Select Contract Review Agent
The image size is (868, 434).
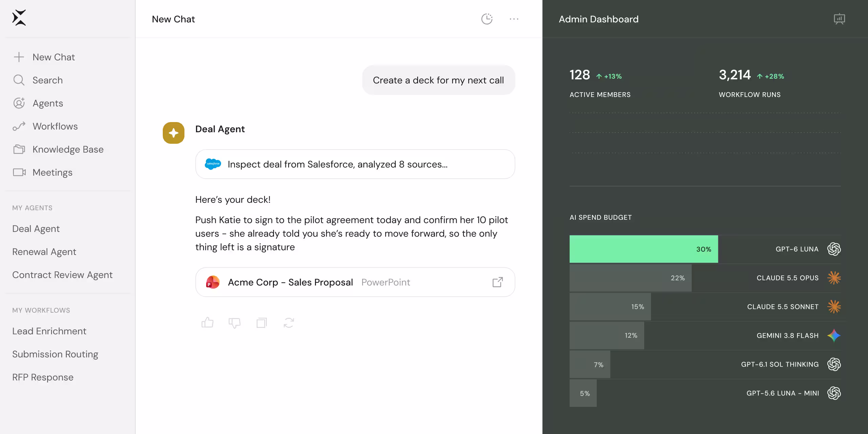coord(62,275)
